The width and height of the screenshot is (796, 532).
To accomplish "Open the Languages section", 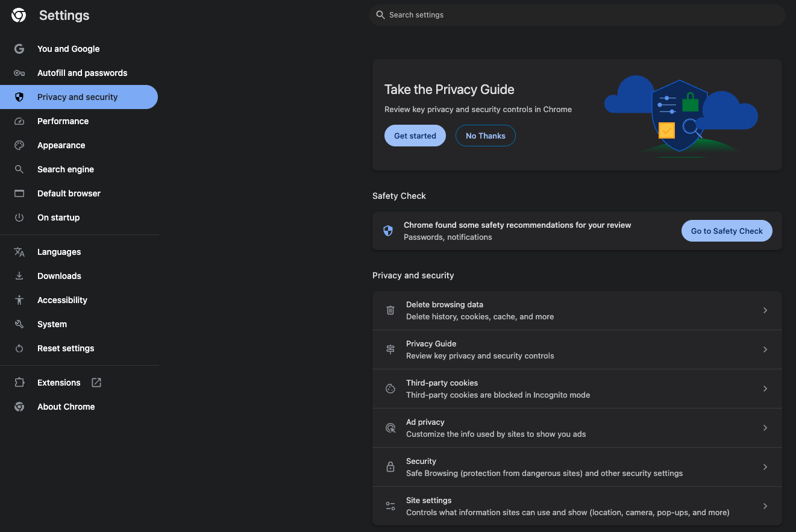I will [x=79, y=252].
